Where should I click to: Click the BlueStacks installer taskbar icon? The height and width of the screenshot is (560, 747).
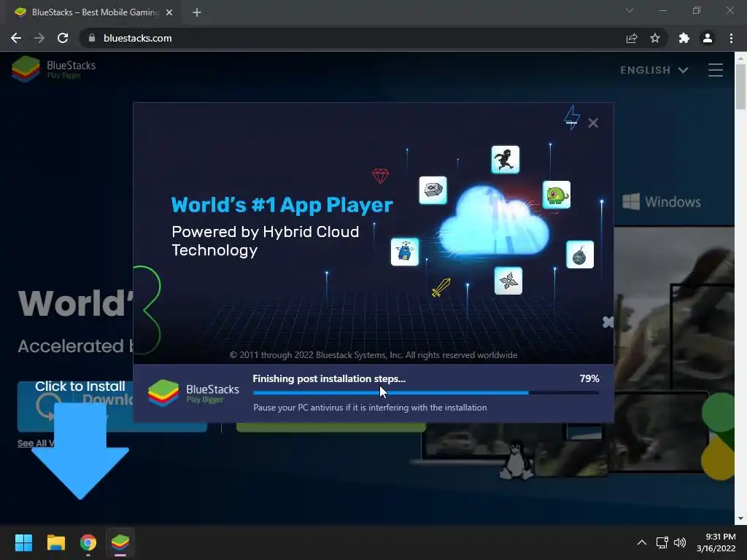120,542
